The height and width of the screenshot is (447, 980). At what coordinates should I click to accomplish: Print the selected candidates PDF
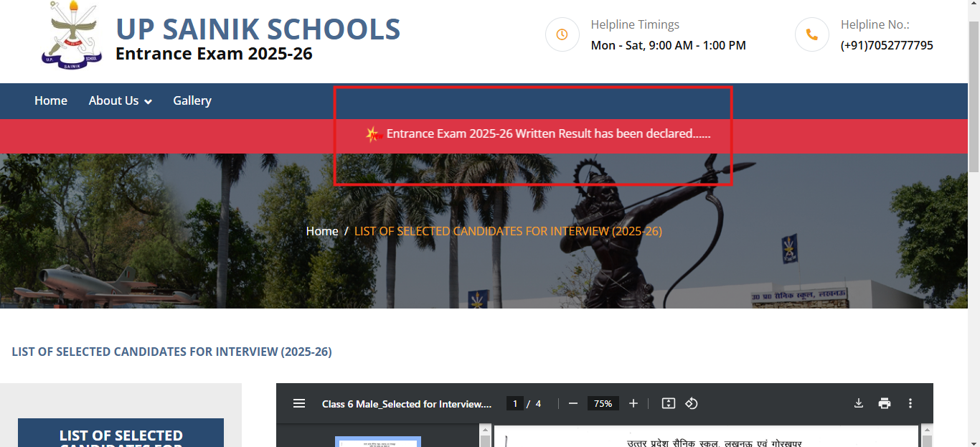pos(885,403)
